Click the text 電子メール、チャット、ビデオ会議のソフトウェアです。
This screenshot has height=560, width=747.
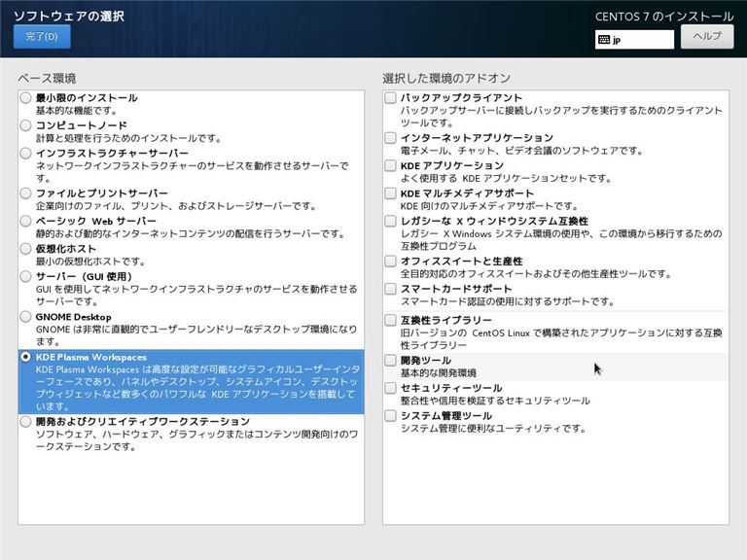(x=522, y=151)
